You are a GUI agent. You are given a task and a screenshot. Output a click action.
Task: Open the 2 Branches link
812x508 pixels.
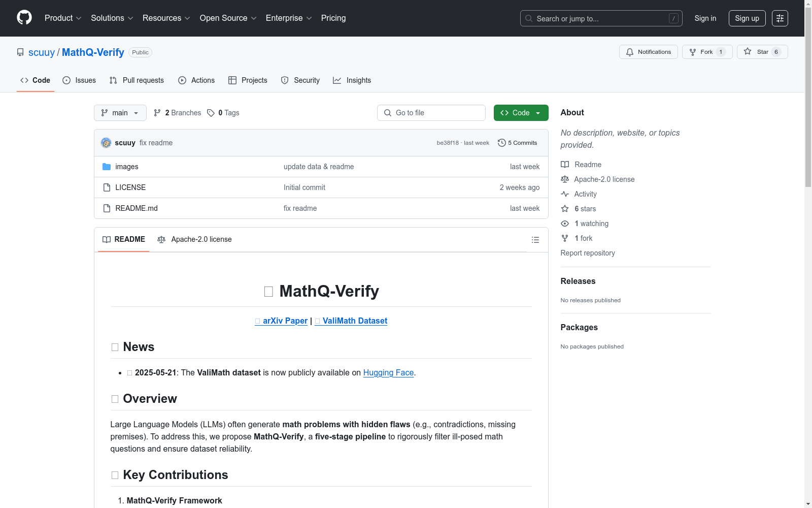point(178,113)
